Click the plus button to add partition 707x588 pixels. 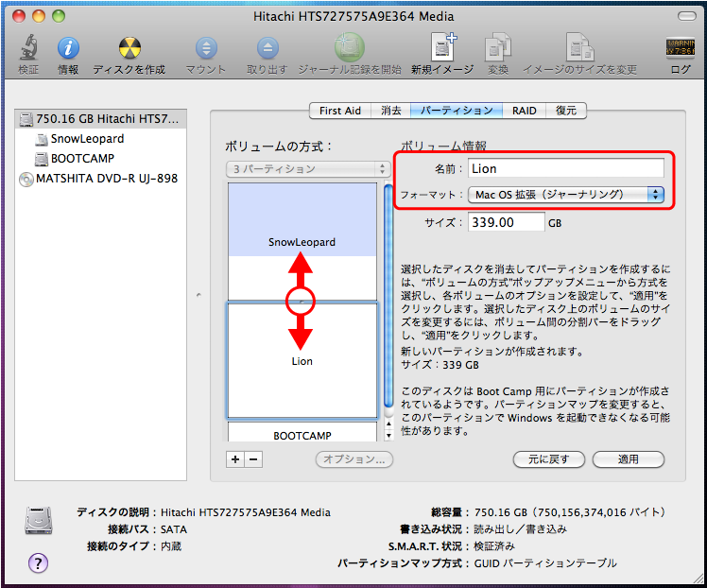235,459
